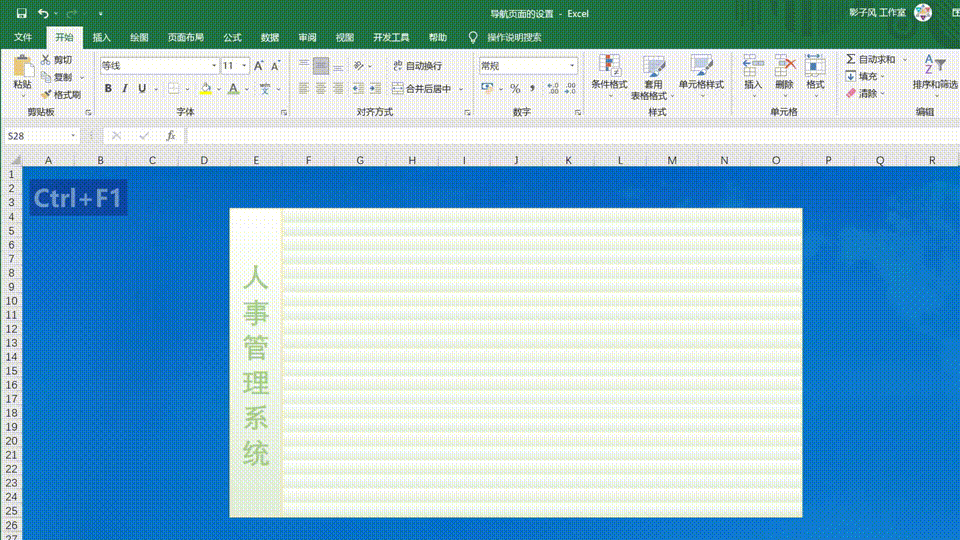Toggle Bold formatting

point(109,89)
